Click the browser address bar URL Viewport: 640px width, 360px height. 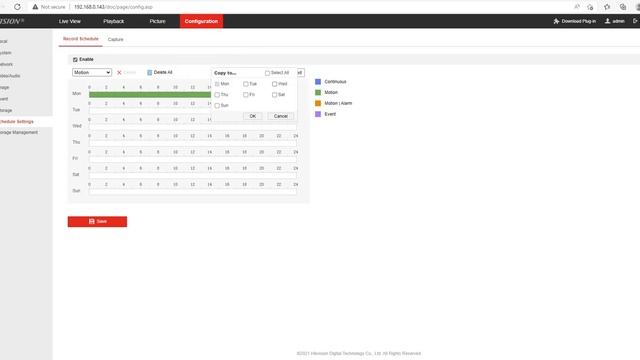[113, 7]
